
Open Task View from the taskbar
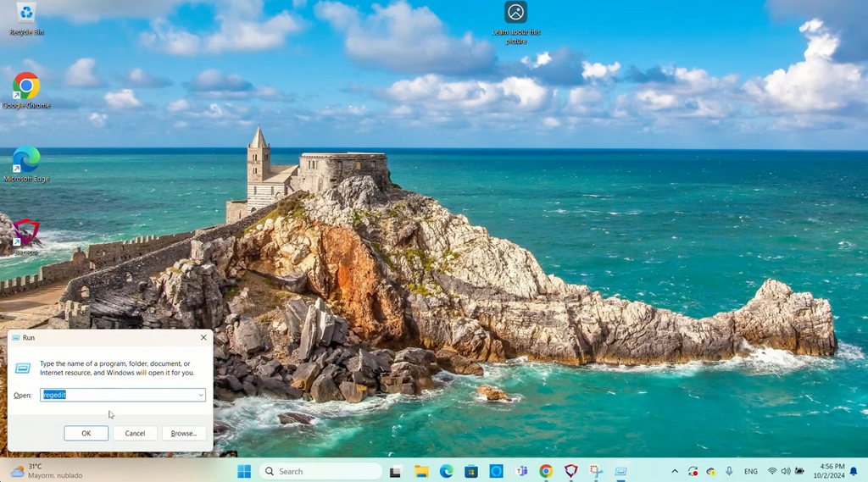(396, 471)
